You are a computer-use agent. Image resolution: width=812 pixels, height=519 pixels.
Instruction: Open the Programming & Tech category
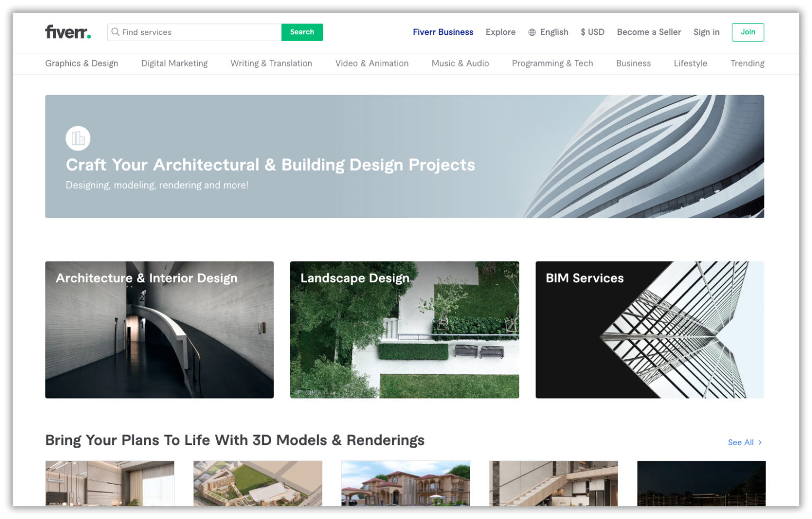(552, 63)
